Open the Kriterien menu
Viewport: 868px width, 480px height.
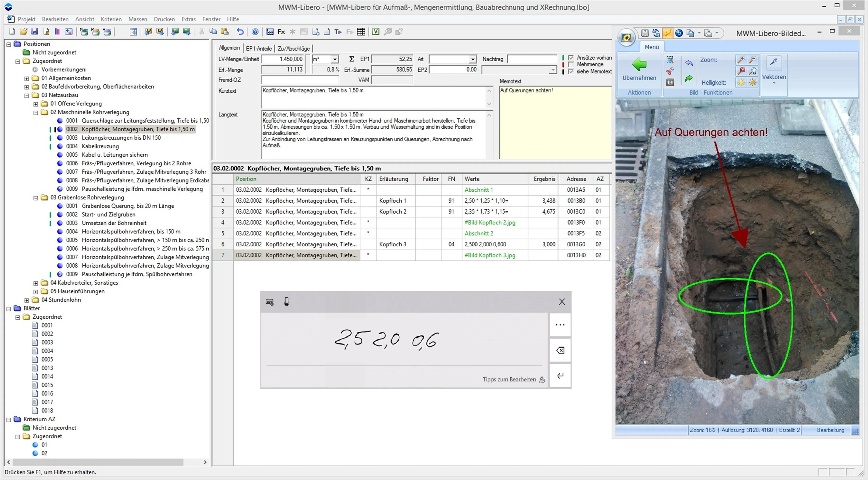tap(111, 19)
